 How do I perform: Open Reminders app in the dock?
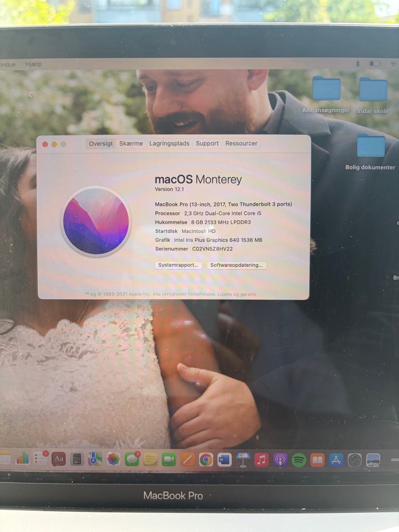(x=41, y=458)
